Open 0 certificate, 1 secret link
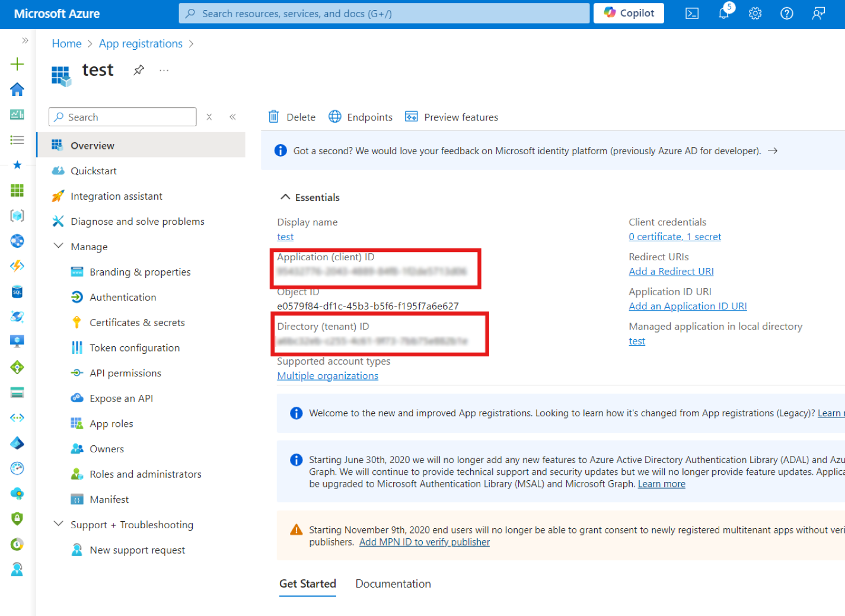Viewport: 845px width, 616px height. pos(675,237)
